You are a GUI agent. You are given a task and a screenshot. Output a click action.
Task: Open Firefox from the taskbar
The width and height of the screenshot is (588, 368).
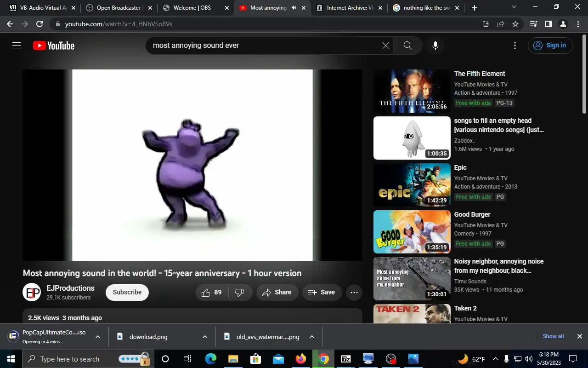[x=301, y=359]
